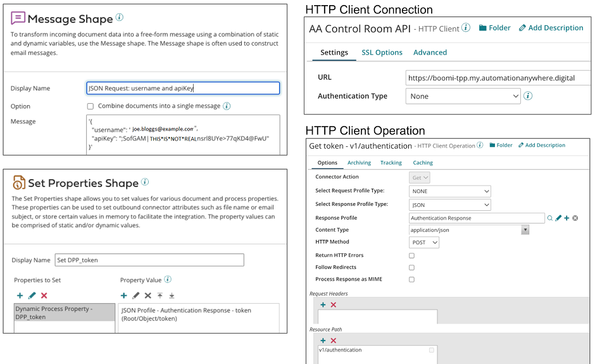Click the red delete icon under Properties to Set
Screen dimensions: 595x364
pos(44,296)
